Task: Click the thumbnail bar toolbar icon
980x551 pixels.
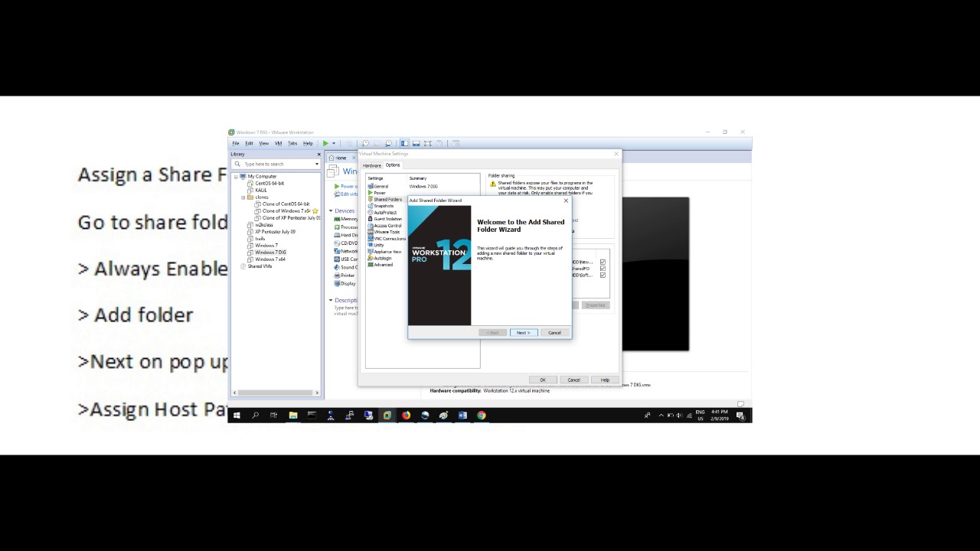Action: pyautogui.click(x=416, y=143)
